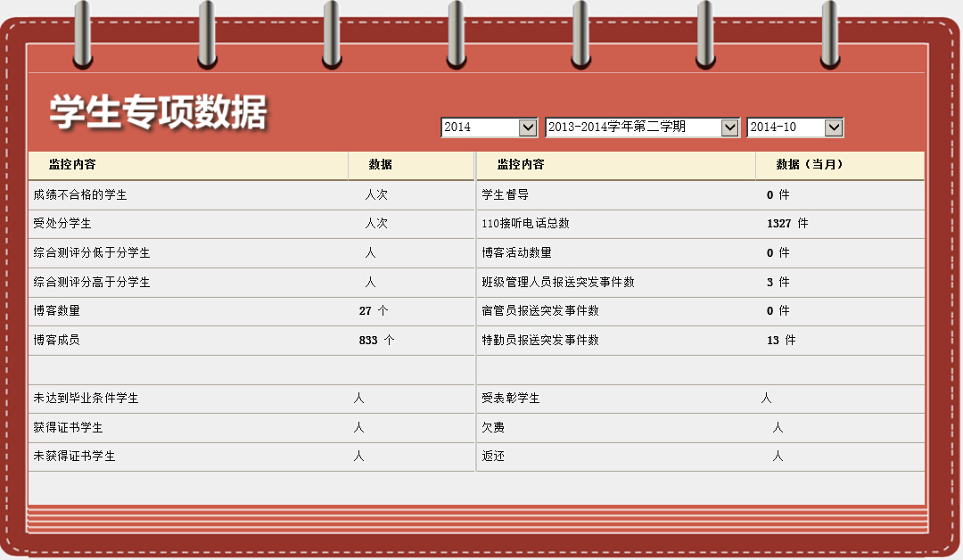Click value 13 for 特勤员报送突发事件数

773,341
